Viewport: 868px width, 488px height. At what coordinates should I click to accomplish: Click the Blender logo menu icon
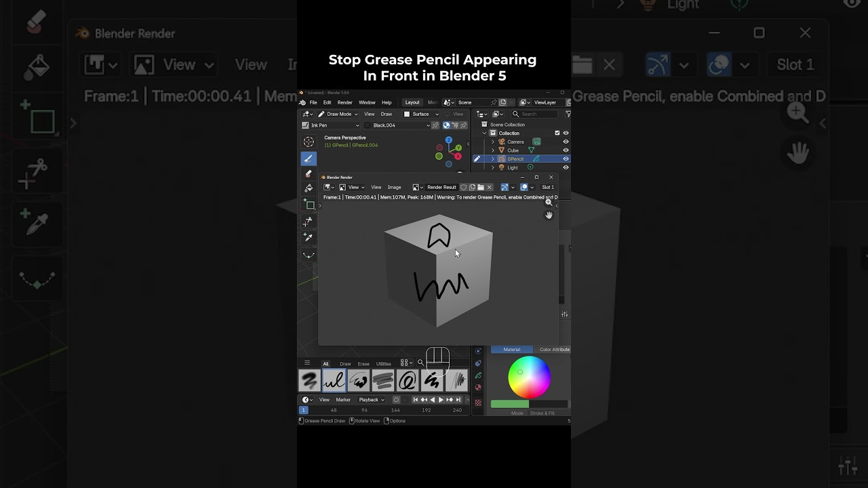point(302,102)
